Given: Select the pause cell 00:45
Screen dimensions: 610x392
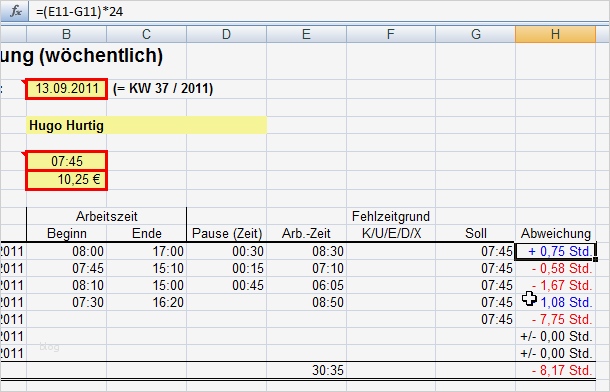Looking at the screenshot, I should (226, 285).
